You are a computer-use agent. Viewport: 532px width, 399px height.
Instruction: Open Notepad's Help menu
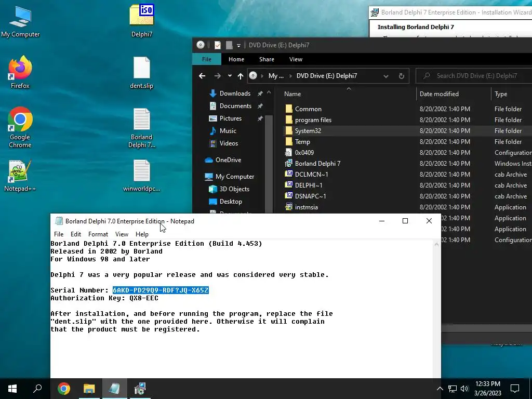(142, 234)
